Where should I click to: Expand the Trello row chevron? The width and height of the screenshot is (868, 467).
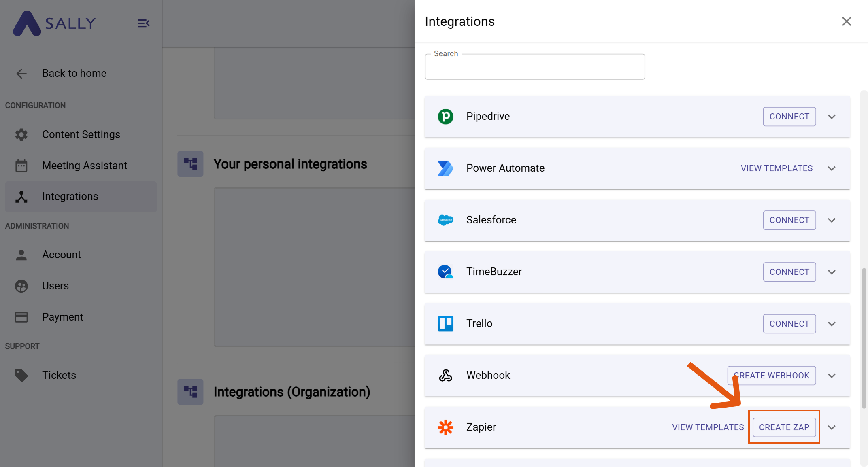832,324
